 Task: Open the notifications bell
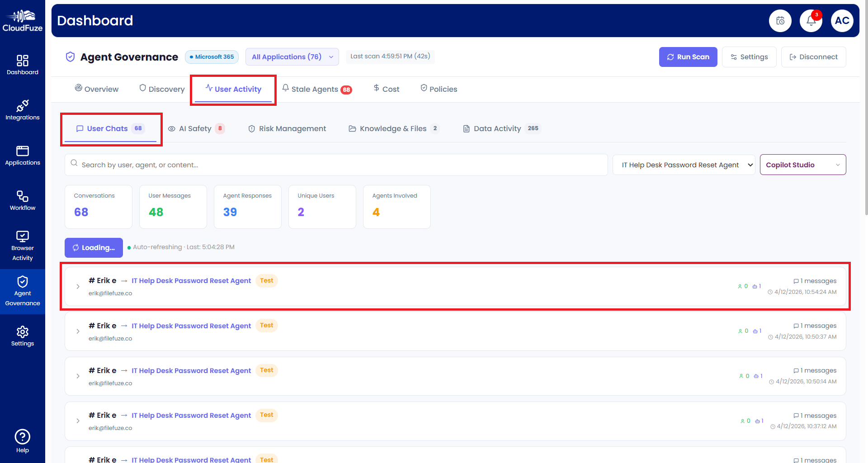811,21
